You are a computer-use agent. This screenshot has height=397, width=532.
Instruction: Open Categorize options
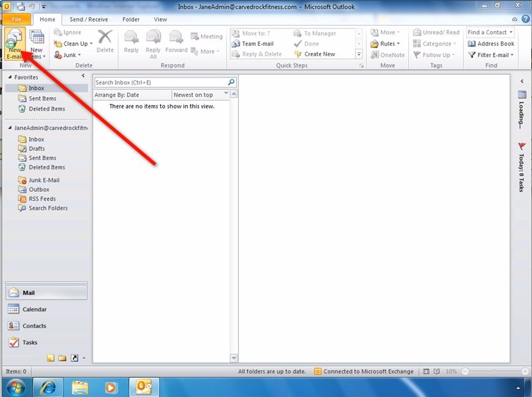pos(435,43)
